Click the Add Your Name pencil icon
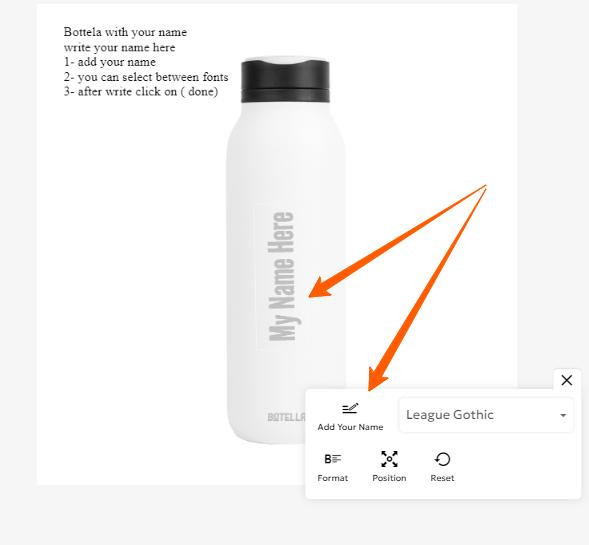This screenshot has height=545, width=589. 350,409
